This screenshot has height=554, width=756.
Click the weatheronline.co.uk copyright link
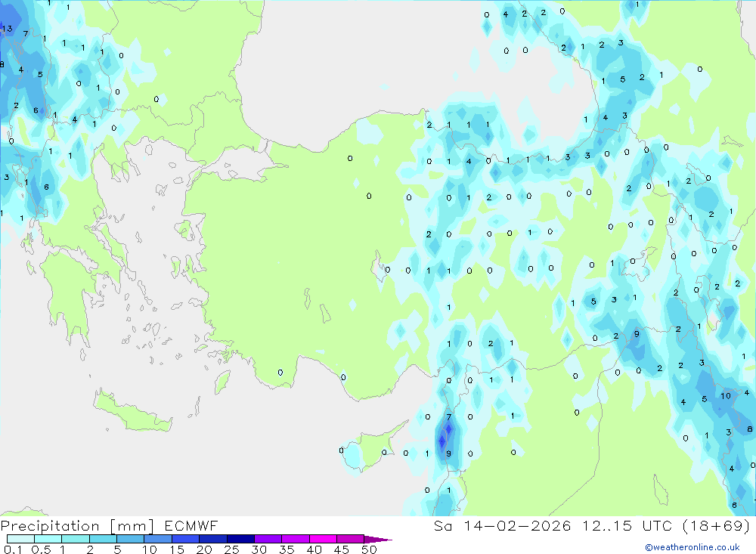[692, 547]
